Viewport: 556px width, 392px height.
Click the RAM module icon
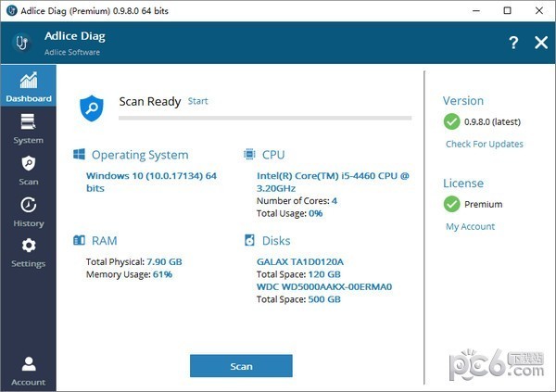79,240
